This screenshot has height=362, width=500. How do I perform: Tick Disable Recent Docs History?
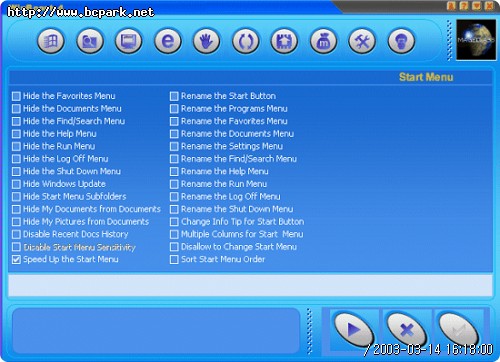(x=16, y=234)
